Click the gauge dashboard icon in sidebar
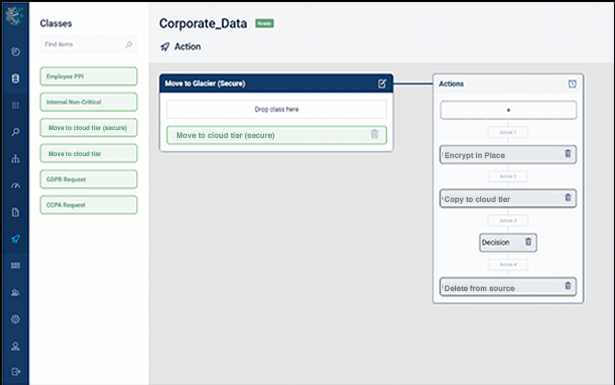This screenshot has height=385, width=615. (x=15, y=185)
